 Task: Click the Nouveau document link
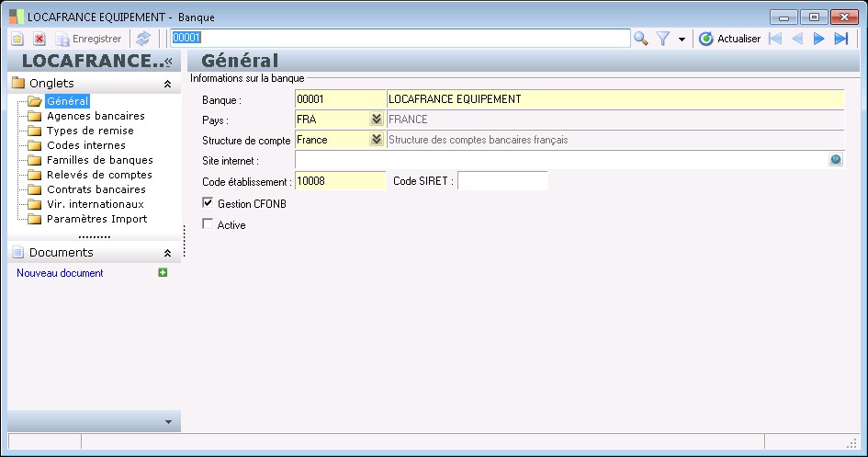click(60, 273)
